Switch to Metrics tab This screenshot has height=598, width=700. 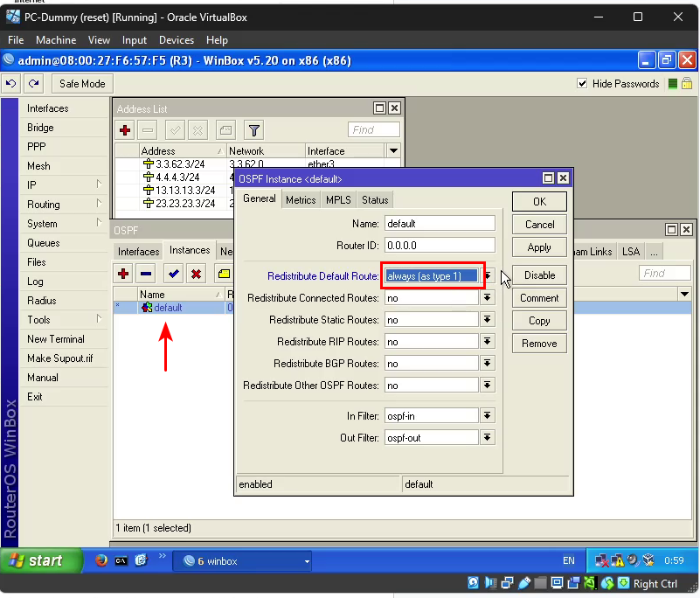pos(301,199)
